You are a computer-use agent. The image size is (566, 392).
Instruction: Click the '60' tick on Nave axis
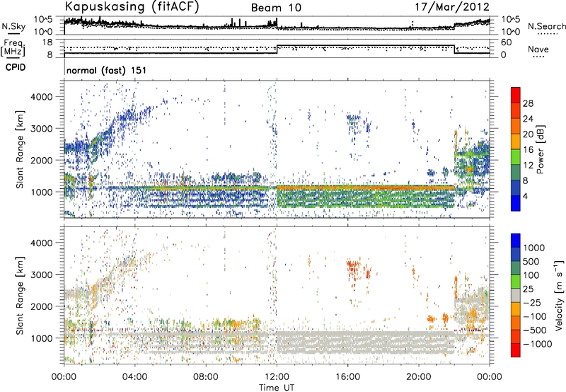[507, 42]
